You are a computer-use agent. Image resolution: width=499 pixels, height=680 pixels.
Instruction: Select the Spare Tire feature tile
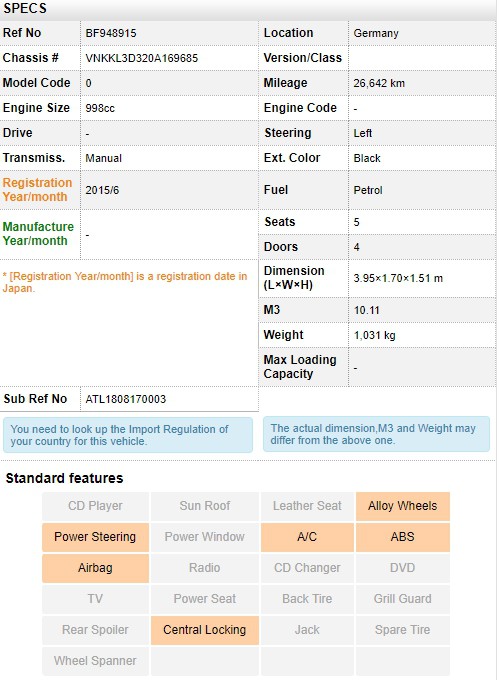tap(403, 630)
